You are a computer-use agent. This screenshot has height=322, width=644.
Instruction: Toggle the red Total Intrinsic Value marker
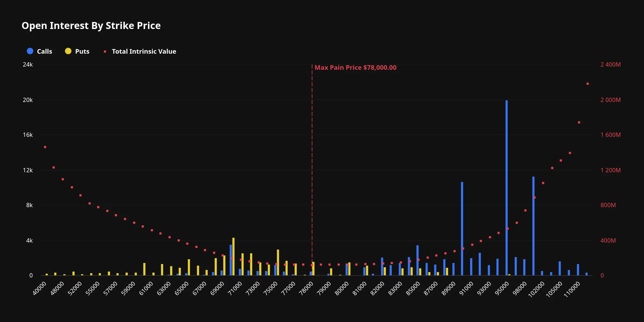[105, 51]
